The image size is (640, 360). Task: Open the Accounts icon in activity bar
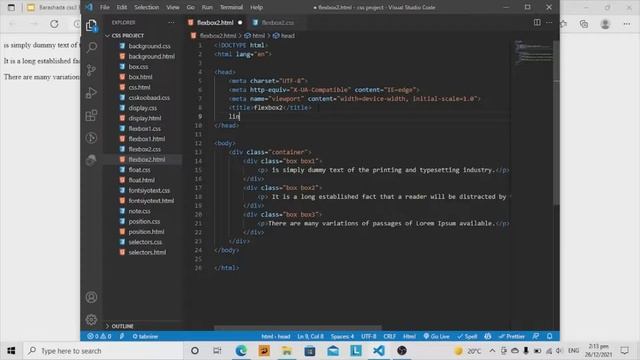[91, 297]
